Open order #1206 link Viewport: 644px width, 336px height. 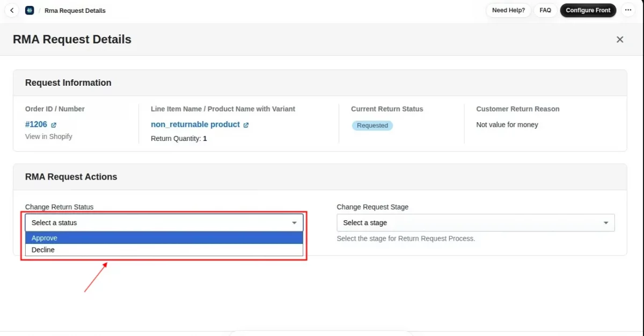(x=36, y=124)
